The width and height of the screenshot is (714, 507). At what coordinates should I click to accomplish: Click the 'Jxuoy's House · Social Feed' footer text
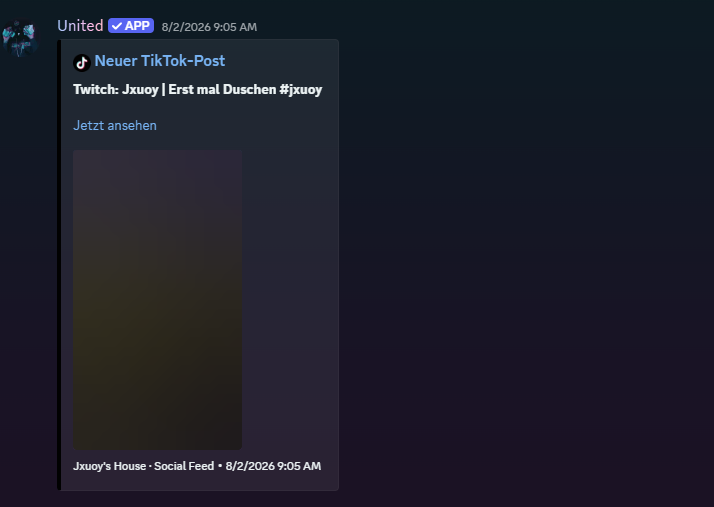coord(143,466)
